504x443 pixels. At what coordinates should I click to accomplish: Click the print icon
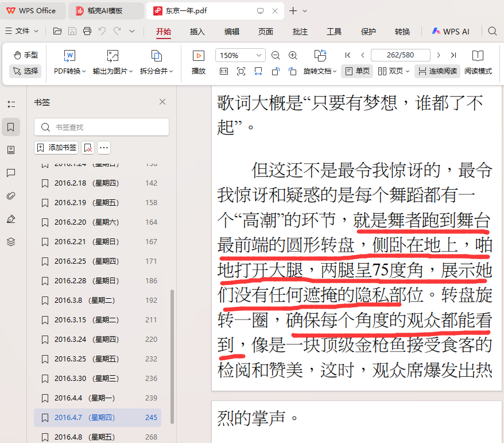(x=87, y=31)
